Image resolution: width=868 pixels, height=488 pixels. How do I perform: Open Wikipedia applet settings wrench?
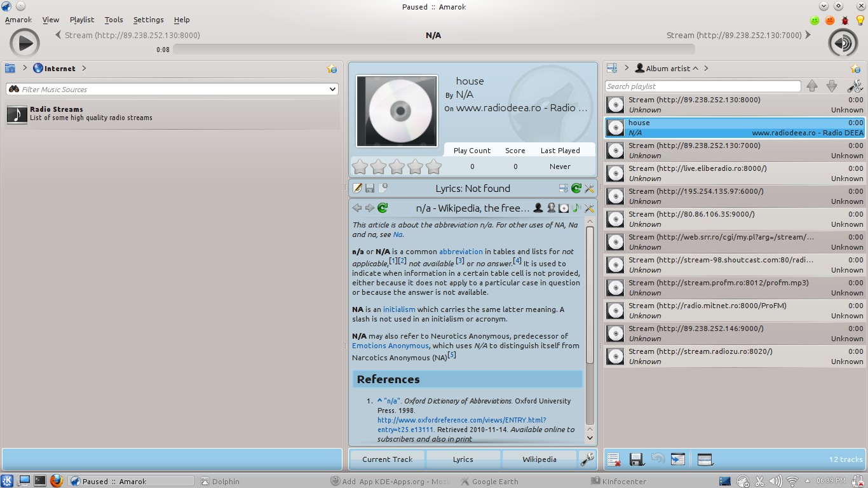click(x=589, y=208)
